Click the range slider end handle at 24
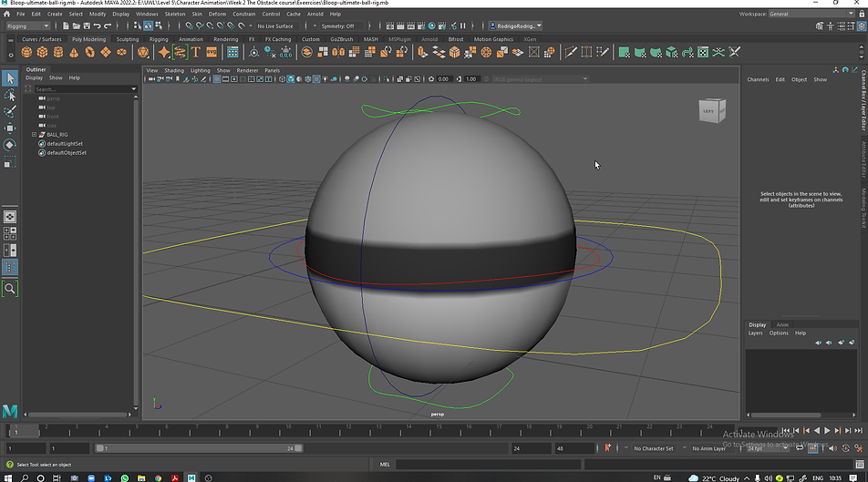Screen dimensions: 868x482 click(x=298, y=448)
